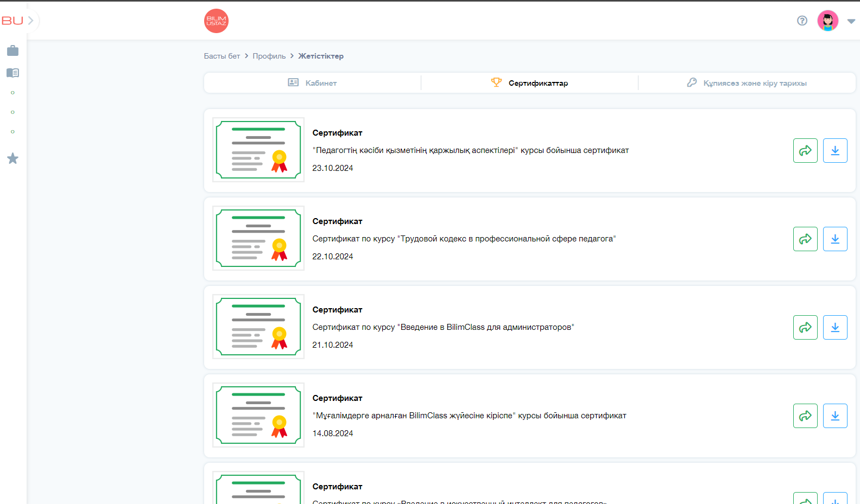Screen dimensions: 860x504
Task: Open the briefcase sidebar icon
Action: pos(12,50)
